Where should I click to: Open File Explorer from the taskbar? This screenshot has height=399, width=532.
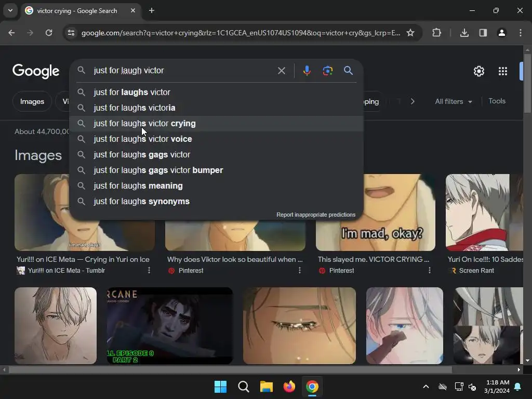(x=267, y=387)
